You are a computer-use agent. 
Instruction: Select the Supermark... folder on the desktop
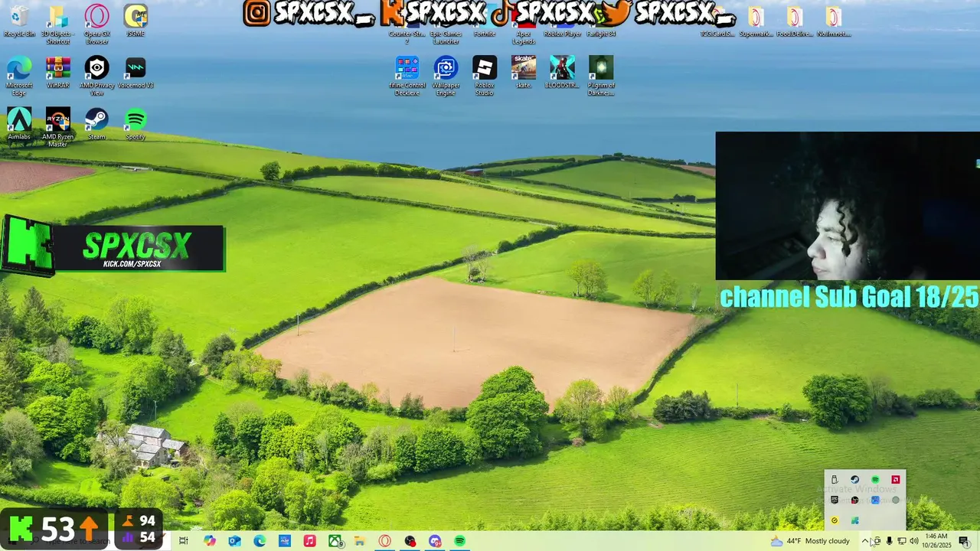click(756, 21)
